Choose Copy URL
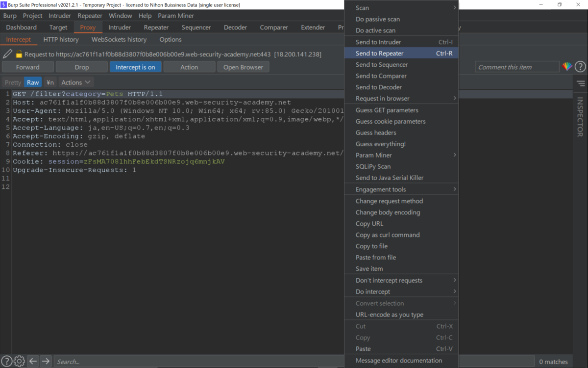Screen dimensions: 588x368 [x=401, y=224]
